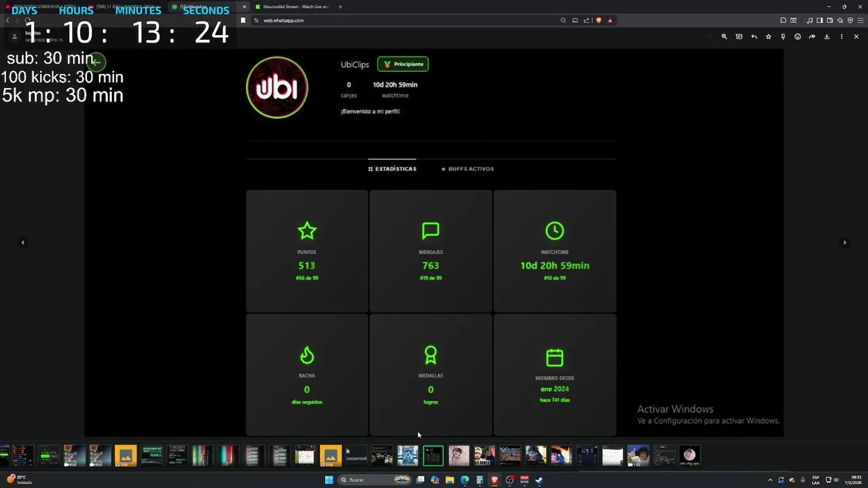Click the first orange image placeholder thumbnail

[x=125, y=455]
